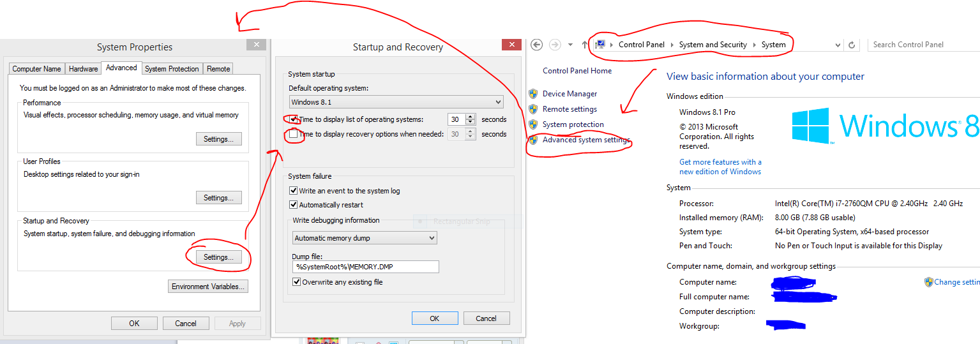Click the Dump file path field
The width and height of the screenshot is (980, 344).
pos(366,267)
